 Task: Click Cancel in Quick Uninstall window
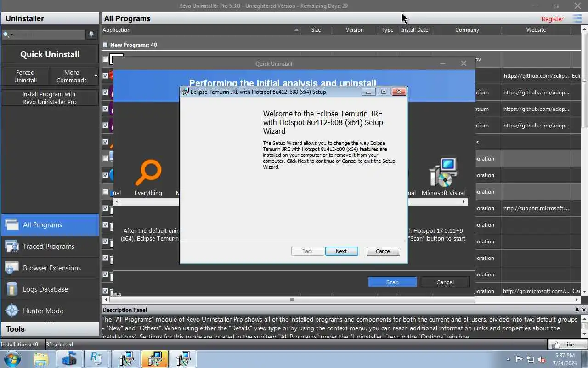(445, 282)
